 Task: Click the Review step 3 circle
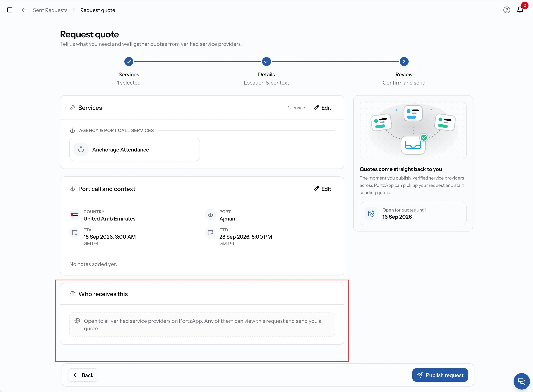(x=404, y=62)
